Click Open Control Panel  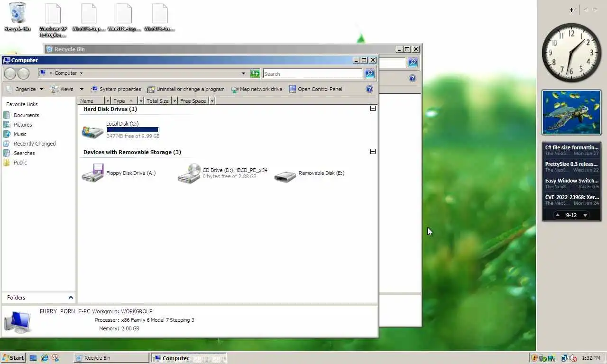(315, 89)
